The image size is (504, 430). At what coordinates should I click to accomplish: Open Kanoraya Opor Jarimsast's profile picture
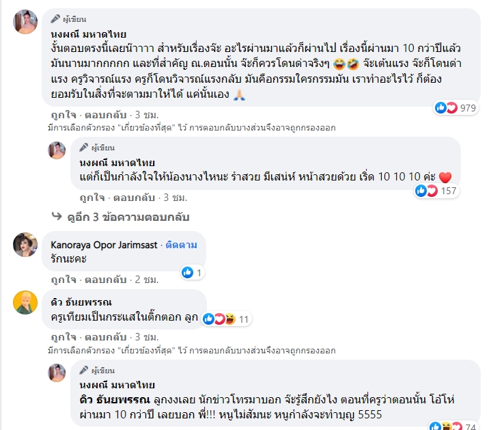coord(25,244)
